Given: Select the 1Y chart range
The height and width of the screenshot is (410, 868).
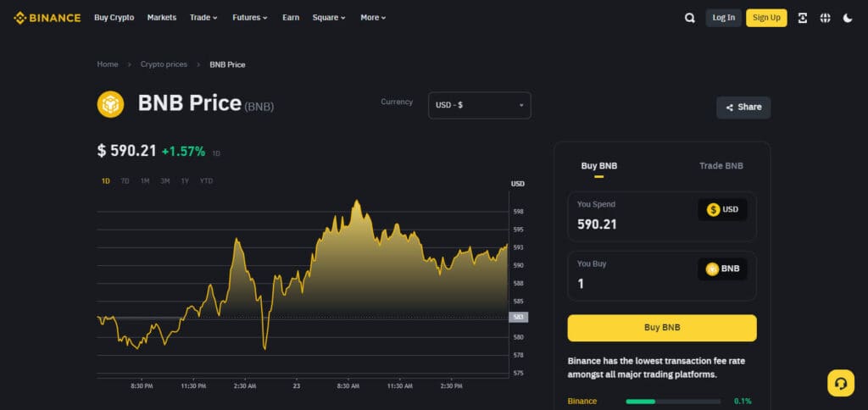Looking at the screenshot, I should point(185,181).
